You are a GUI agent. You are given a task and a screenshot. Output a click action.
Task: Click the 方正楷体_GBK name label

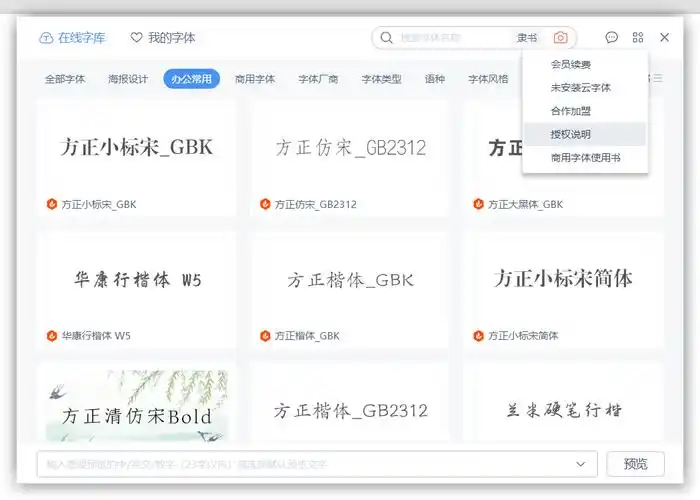coord(307,336)
